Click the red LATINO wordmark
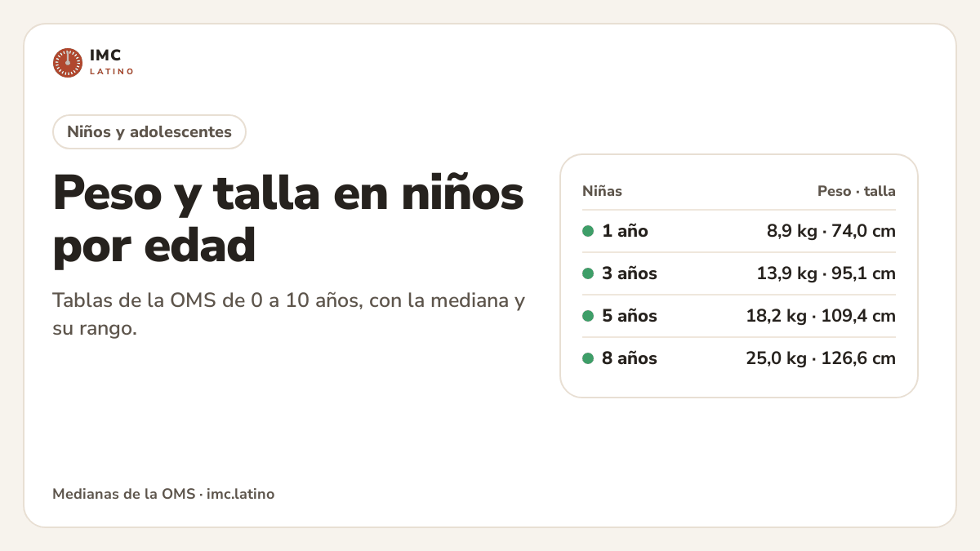980x551 pixels. (112, 72)
